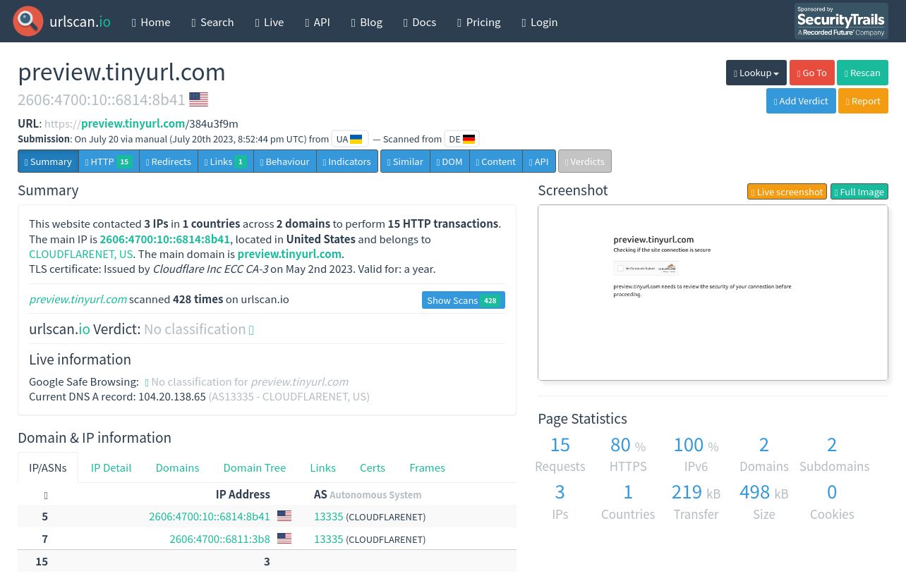Image resolution: width=906 pixels, height=588 pixels.
Task: Open the Live page in navigation
Action: 270,22
